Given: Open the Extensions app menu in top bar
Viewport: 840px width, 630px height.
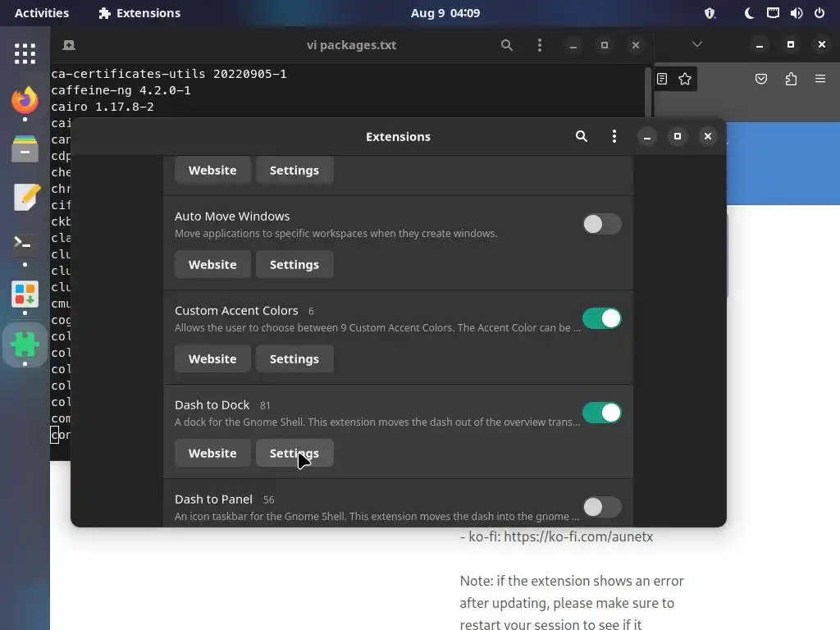Looking at the screenshot, I should (139, 13).
